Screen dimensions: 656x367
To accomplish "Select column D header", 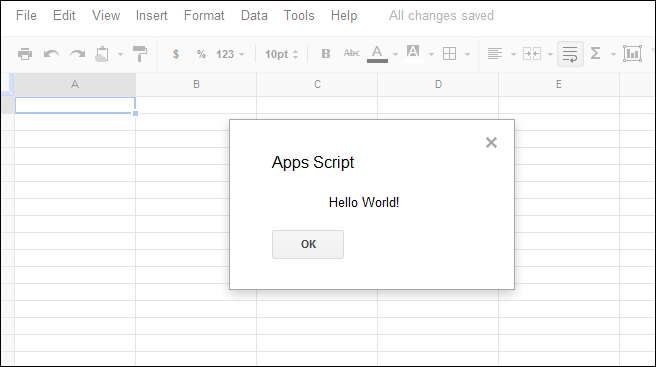I will pyautogui.click(x=438, y=85).
